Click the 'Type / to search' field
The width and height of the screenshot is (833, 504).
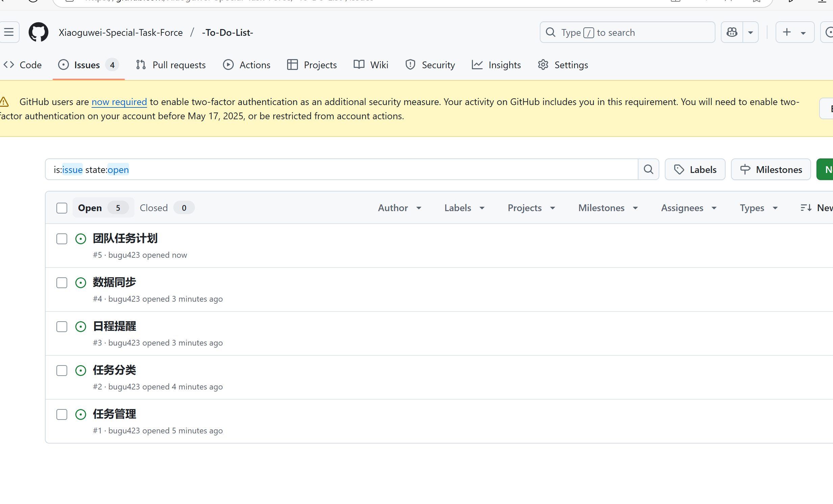click(627, 32)
